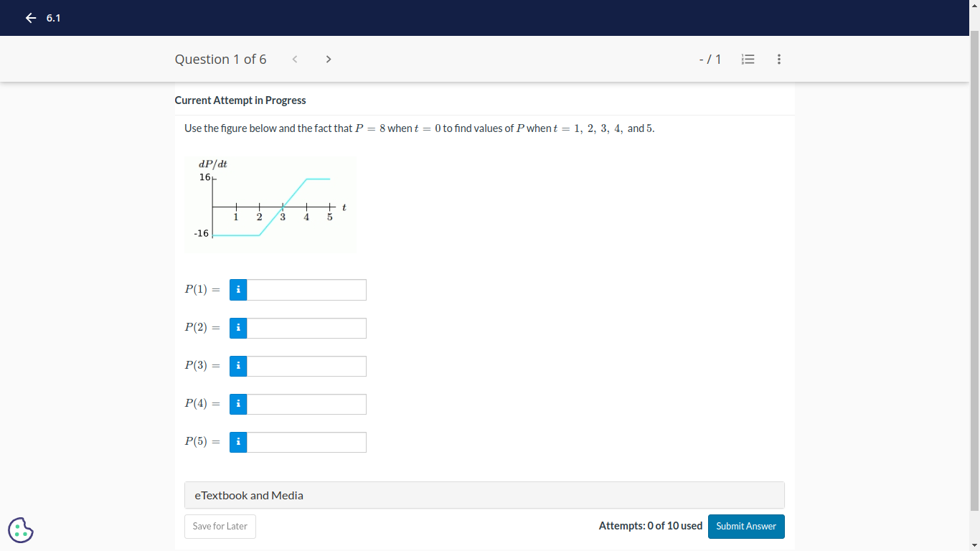
Task: Click Save for Later button
Action: coord(220,527)
